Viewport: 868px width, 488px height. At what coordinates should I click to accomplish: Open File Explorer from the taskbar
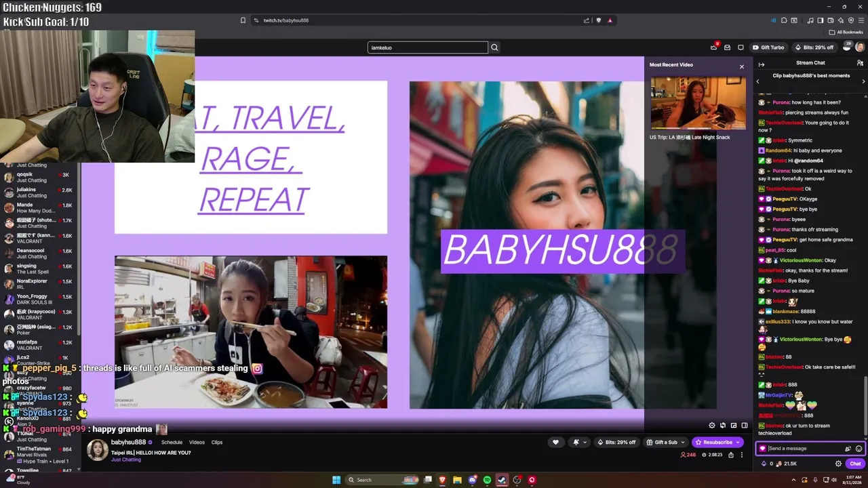coord(457,480)
